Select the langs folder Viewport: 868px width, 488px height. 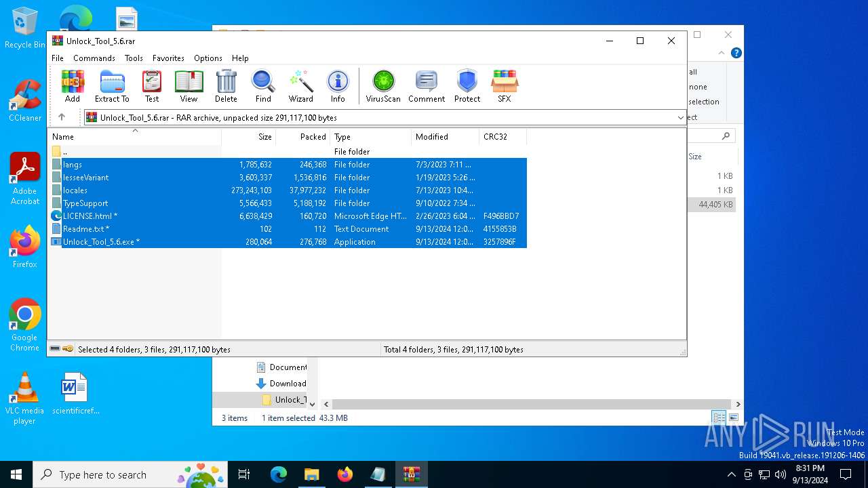[288, 165]
